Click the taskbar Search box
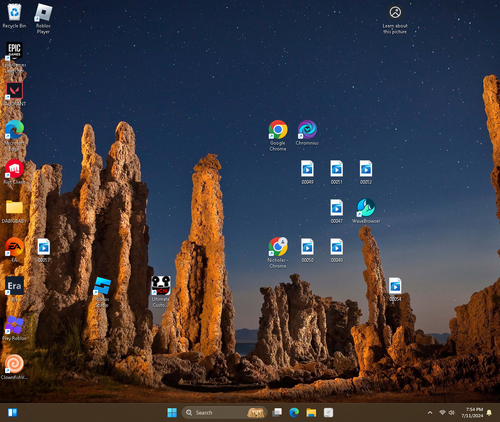The image size is (500, 422). 224,413
